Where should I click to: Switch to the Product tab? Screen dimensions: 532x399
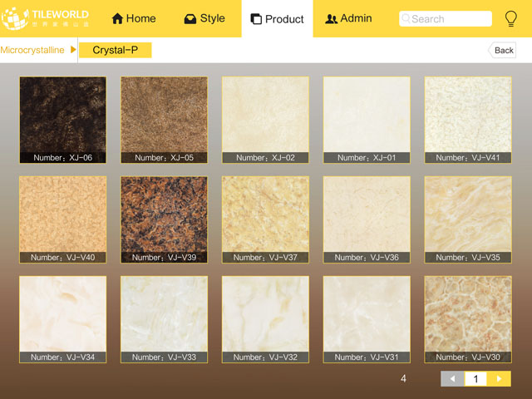pos(277,18)
